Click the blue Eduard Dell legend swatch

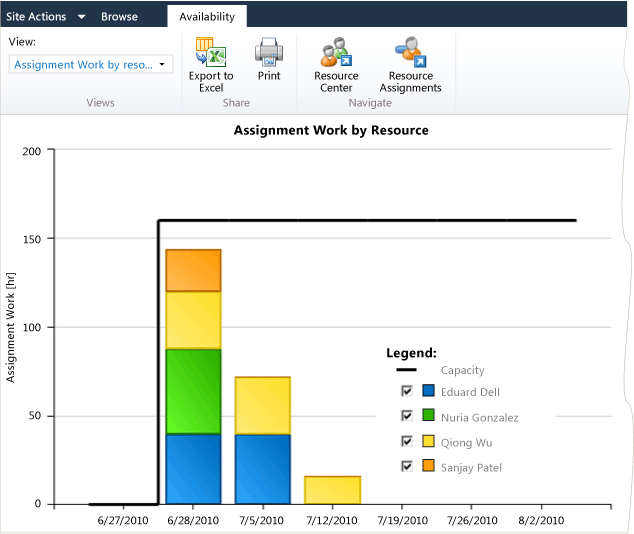point(428,390)
